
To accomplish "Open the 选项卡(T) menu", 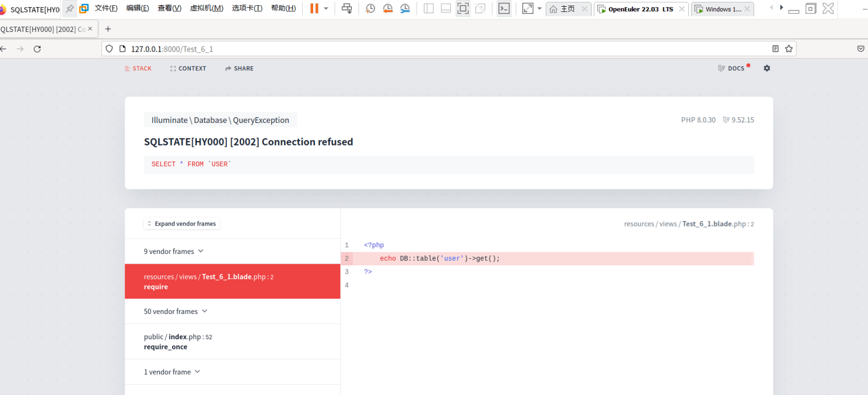I will [247, 8].
